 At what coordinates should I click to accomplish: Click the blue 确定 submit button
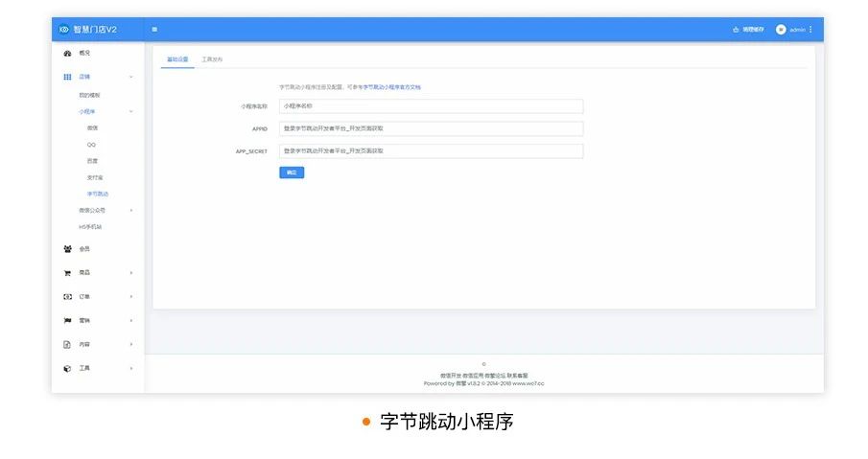(x=292, y=172)
